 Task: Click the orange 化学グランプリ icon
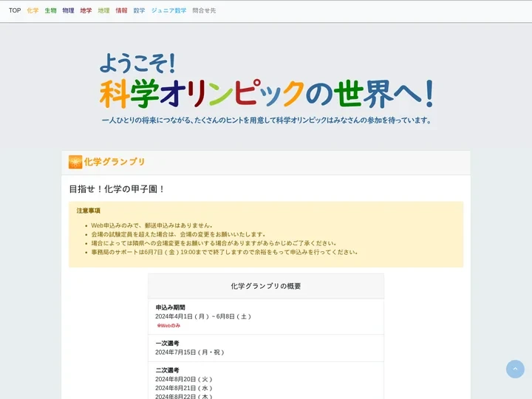pyautogui.click(x=75, y=162)
